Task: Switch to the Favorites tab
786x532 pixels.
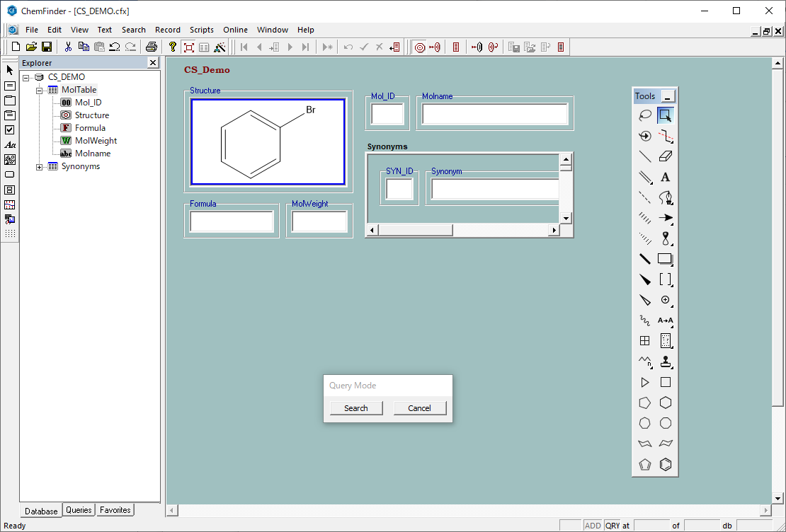Action: [115, 510]
